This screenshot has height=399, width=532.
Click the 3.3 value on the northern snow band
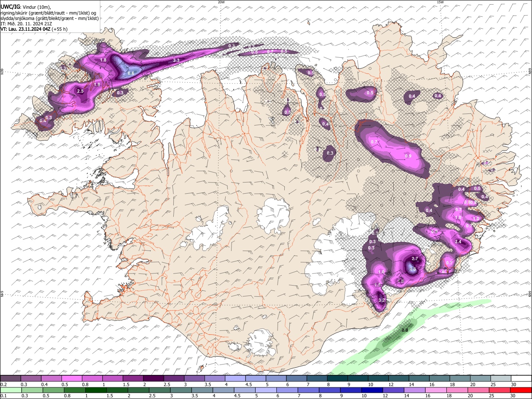pos(176,61)
